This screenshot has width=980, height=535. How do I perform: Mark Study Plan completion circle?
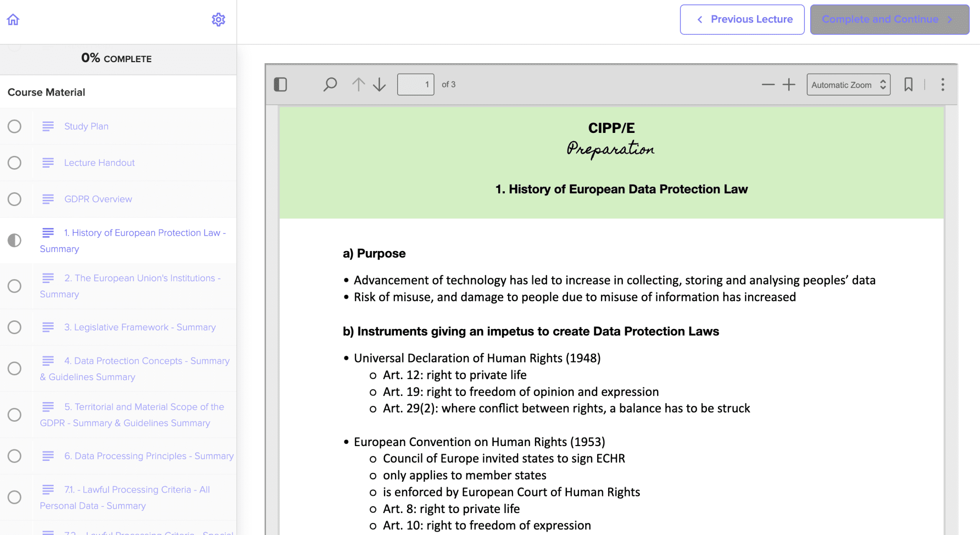(14, 126)
